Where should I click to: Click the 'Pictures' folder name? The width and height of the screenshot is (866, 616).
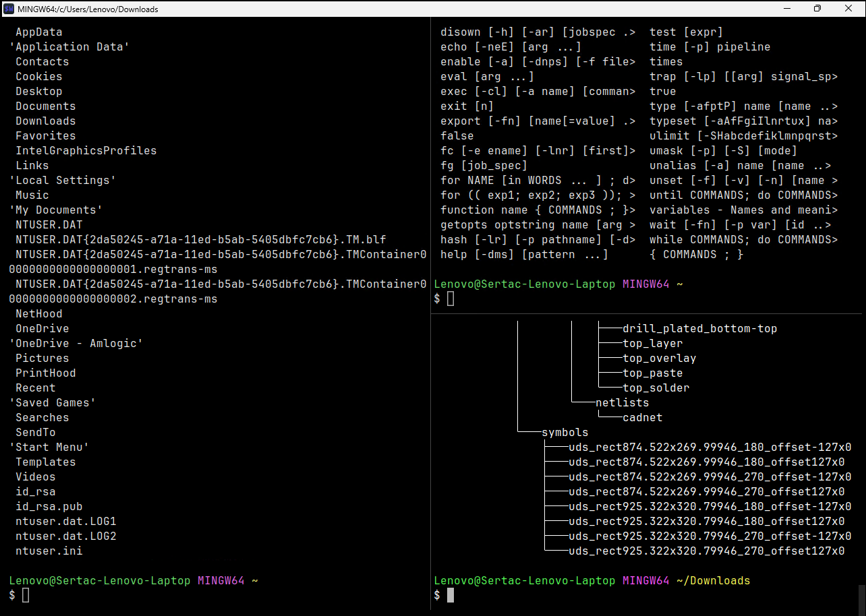[x=42, y=359]
